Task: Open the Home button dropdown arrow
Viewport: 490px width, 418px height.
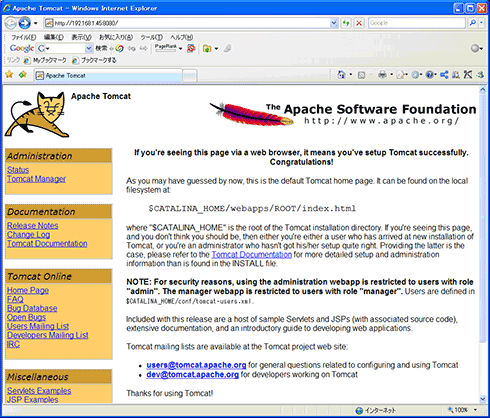Action: (350, 75)
